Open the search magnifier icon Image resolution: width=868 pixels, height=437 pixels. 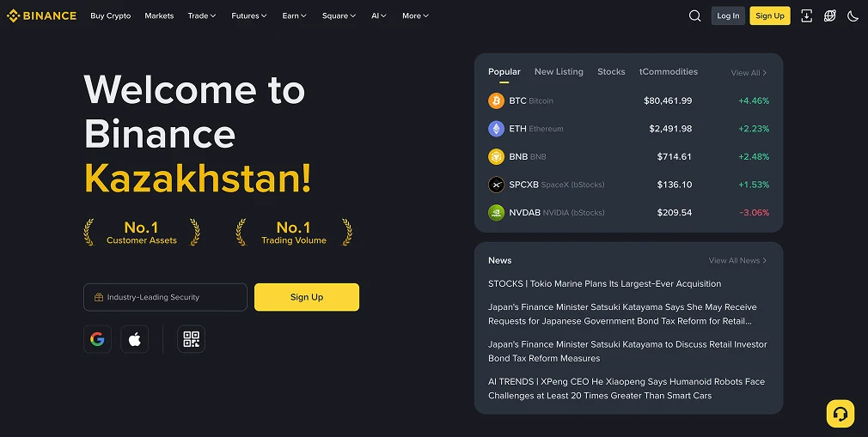point(694,15)
